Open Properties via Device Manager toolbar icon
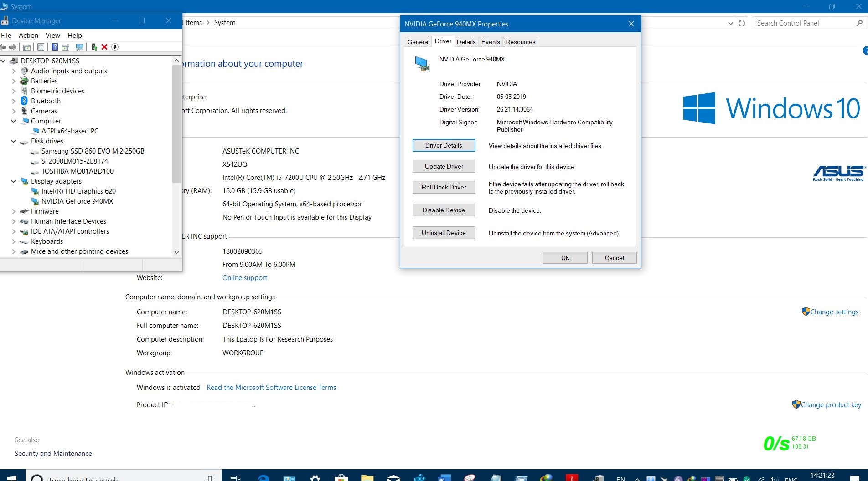 (41, 47)
